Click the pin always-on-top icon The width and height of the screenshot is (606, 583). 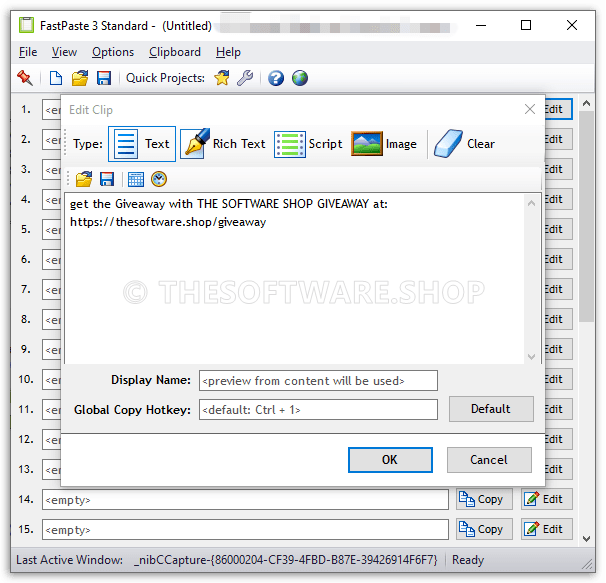(25, 78)
